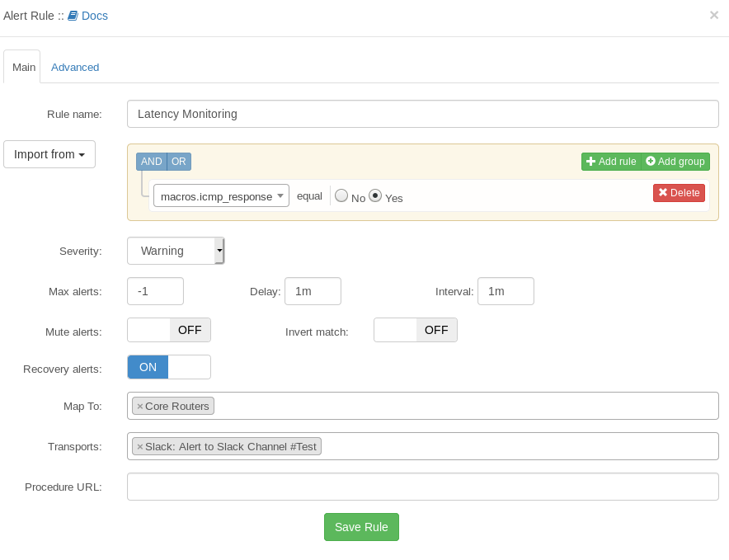Switch to the Advanced tab

tap(75, 67)
